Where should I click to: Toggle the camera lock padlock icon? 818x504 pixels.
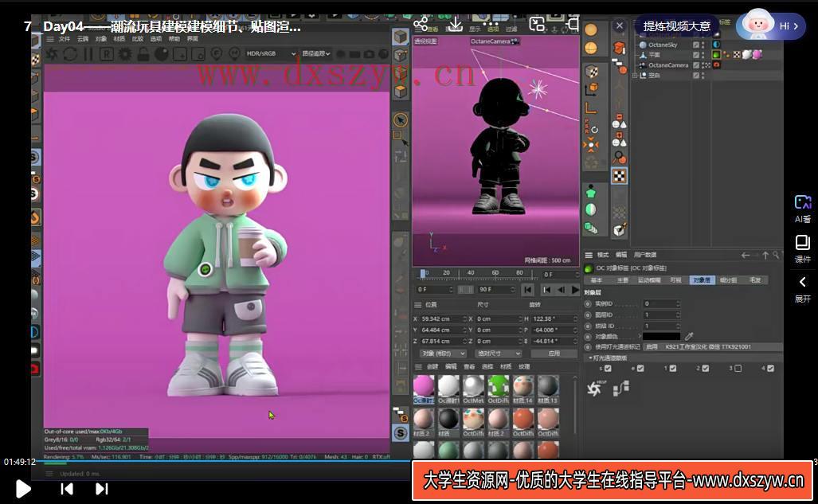143,53
